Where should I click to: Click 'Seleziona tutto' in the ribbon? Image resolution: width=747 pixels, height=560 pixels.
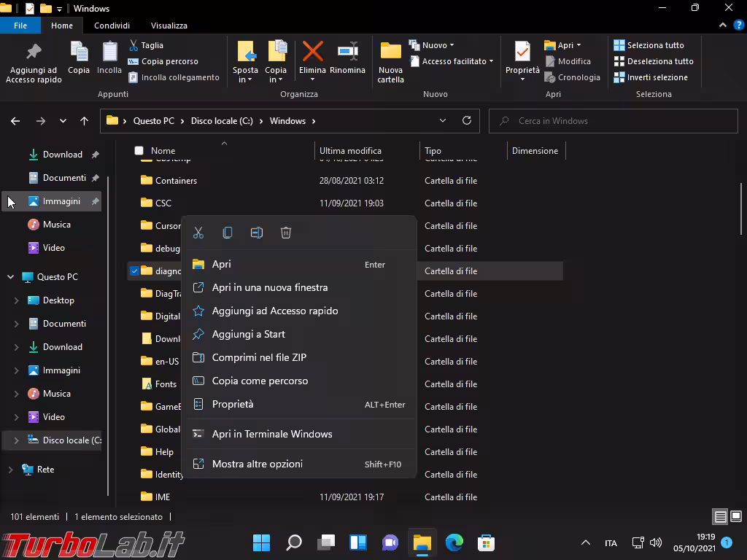pyautogui.click(x=649, y=45)
